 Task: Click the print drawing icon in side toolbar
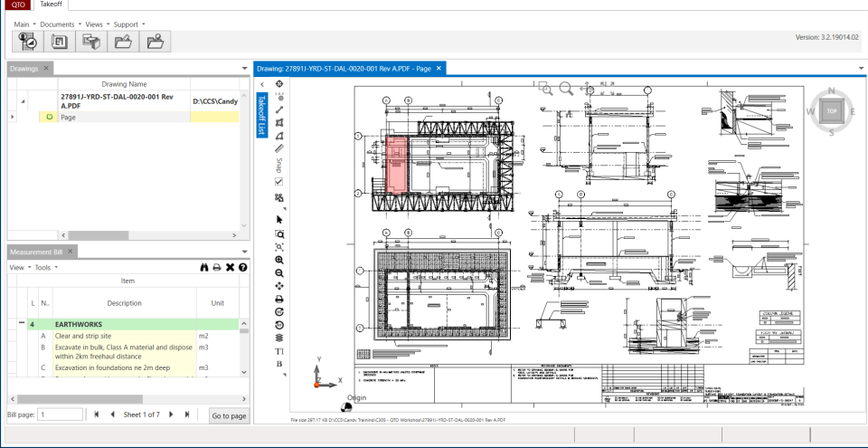279,300
